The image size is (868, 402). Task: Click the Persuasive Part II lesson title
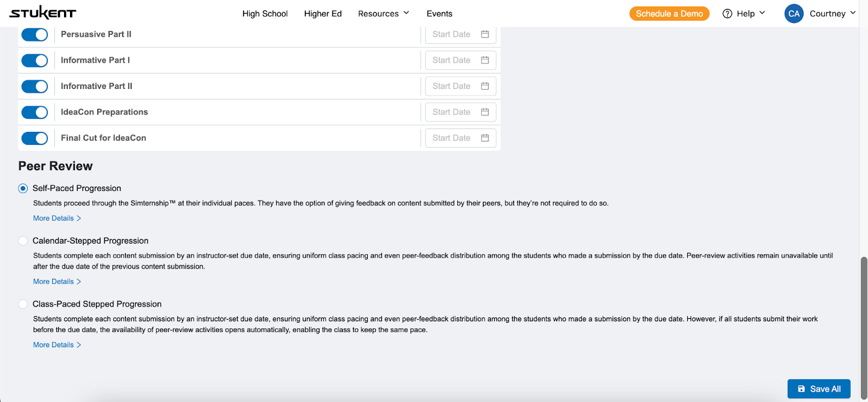tap(96, 34)
